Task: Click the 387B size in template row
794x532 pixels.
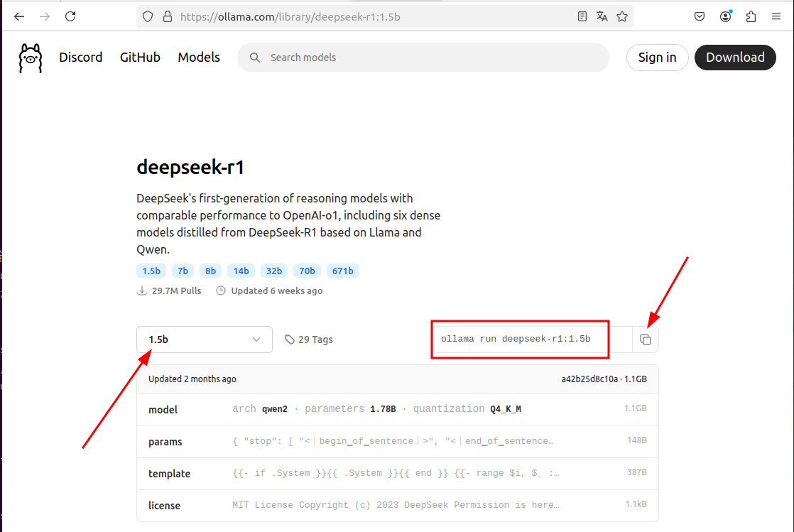Action: click(x=637, y=472)
